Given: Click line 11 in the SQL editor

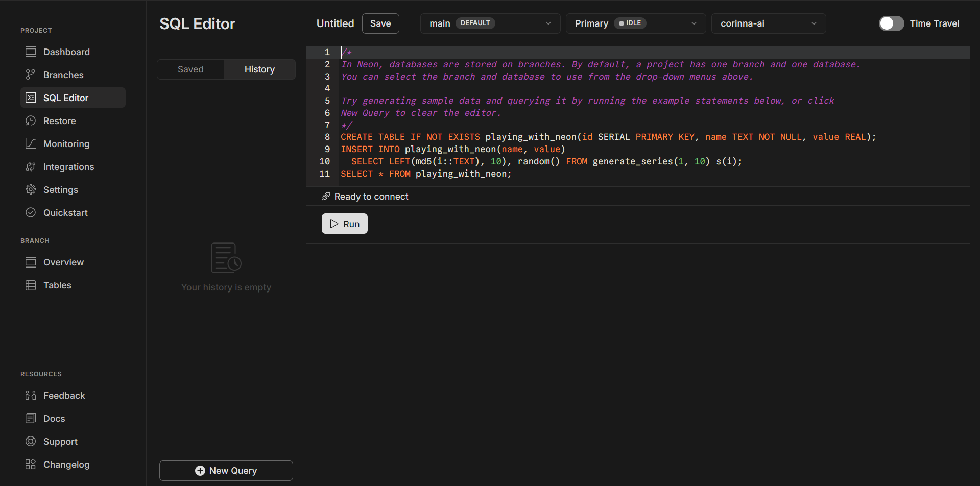Looking at the screenshot, I should tap(426, 174).
